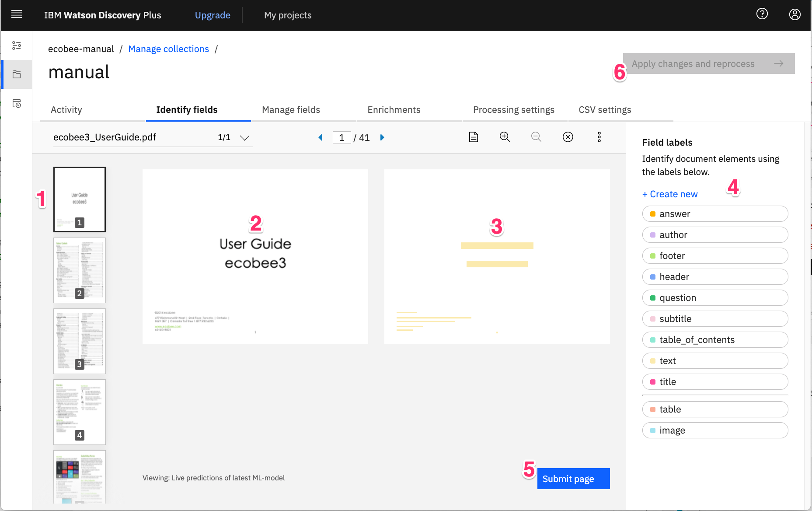Open page 2 thumbnail
The width and height of the screenshot is (812, 511).
80,270
